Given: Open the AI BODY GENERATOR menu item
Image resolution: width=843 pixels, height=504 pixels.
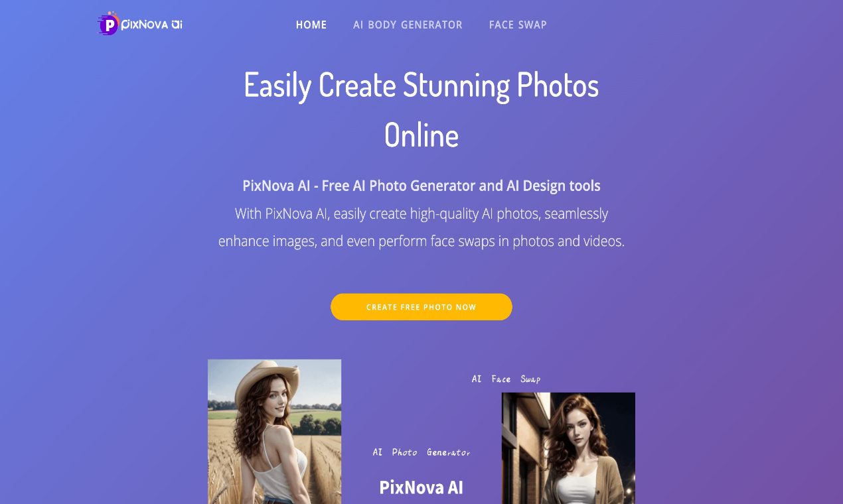Looking at the screenshot, I should [408, 25].
